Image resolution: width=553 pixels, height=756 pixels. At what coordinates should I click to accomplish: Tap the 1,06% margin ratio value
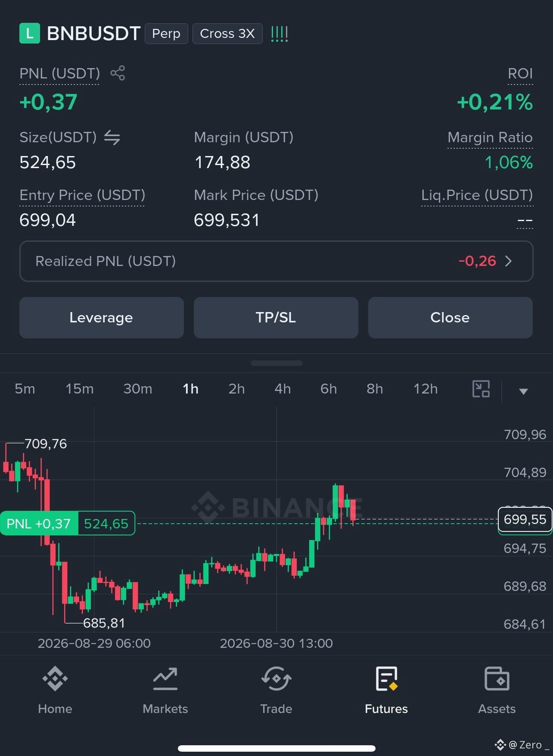click(x=509, y=162)
